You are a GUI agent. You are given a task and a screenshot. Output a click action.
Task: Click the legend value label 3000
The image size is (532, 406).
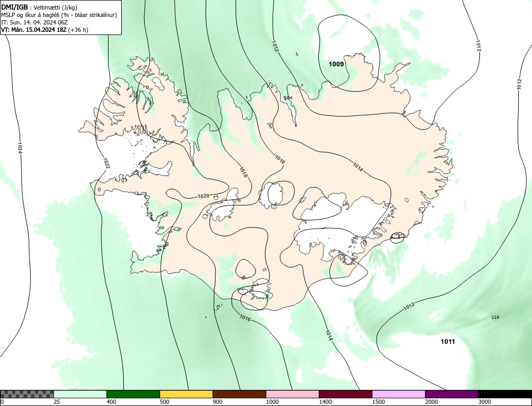484,402
